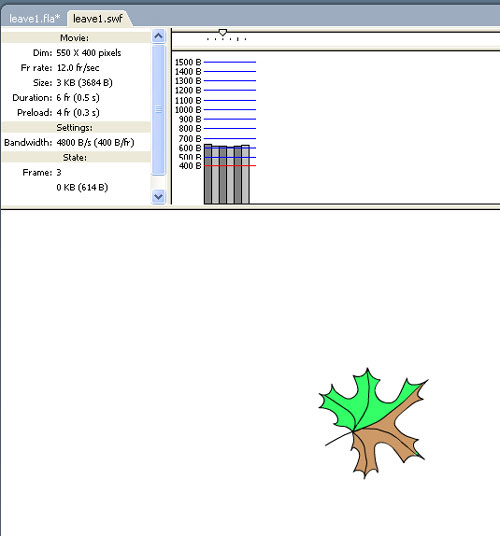Click the playhead marker on the timeline

pos(222,33)
